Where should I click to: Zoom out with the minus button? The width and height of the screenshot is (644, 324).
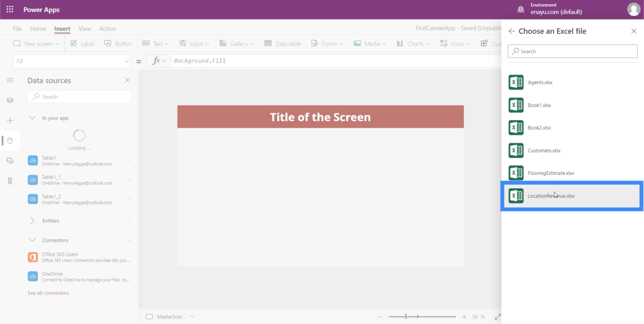[x=380, y=317]
